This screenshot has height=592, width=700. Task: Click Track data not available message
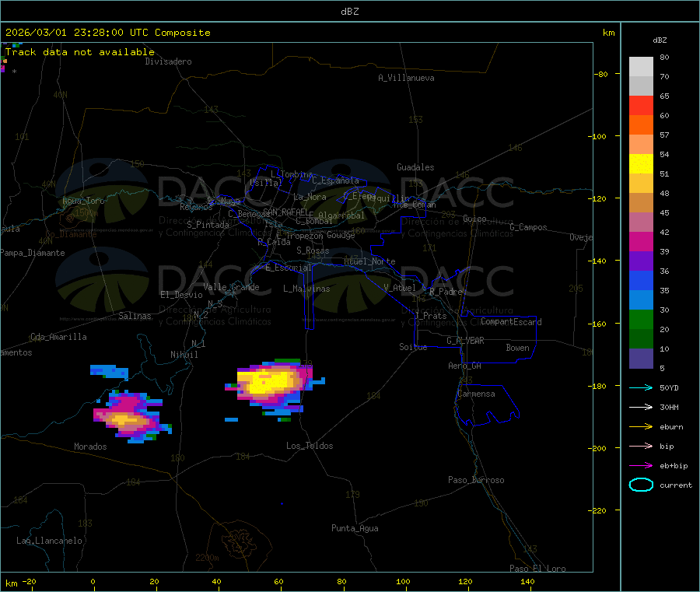80,52
